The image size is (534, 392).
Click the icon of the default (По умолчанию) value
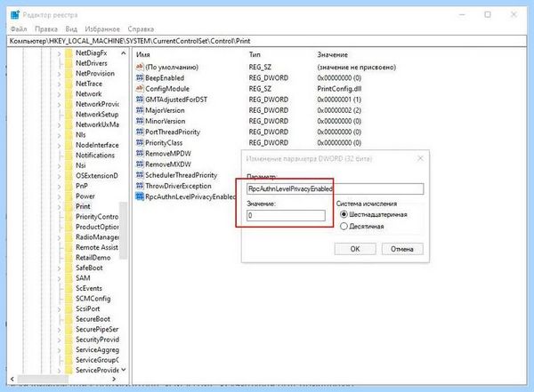140,67
